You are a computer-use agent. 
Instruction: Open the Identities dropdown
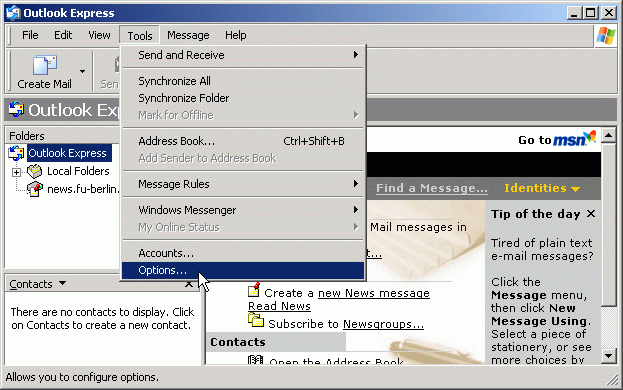(542, 188)
